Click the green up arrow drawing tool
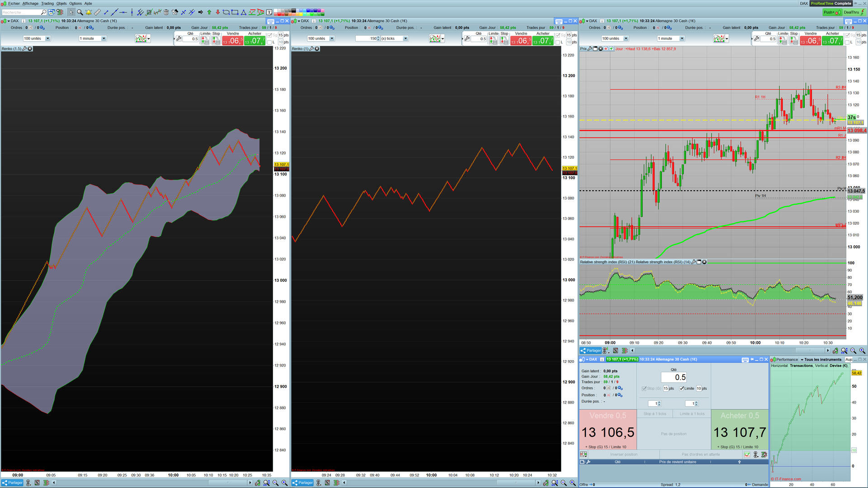This screenshot has height=488, width=868. click(209, 12)
